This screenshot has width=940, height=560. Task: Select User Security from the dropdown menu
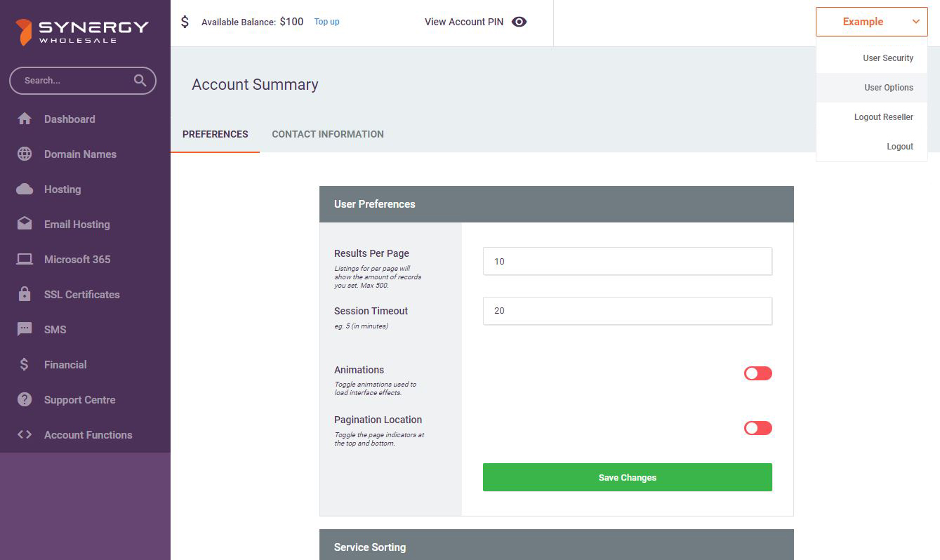887,58
